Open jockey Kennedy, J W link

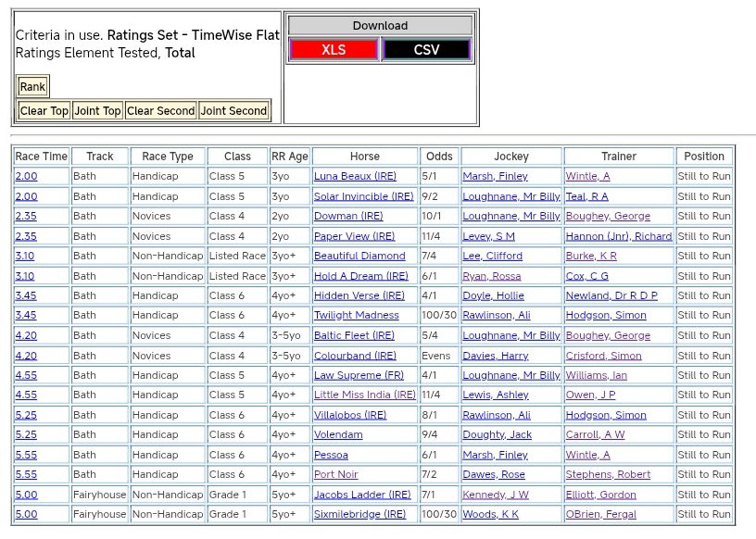click(x=496, y=495)
